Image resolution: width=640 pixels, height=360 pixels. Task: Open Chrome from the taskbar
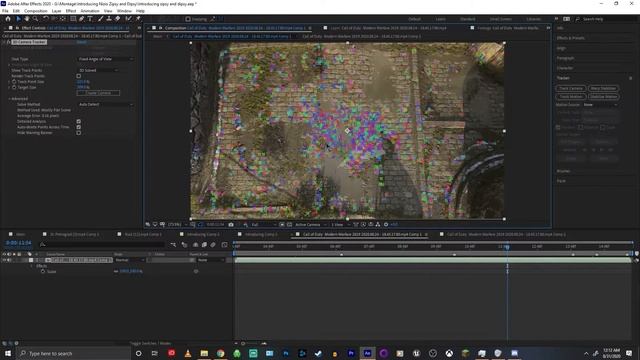tap(220, 353)
